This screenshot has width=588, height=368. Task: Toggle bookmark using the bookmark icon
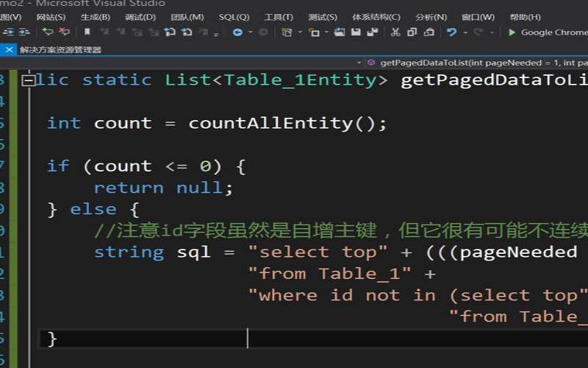[87, 32]
